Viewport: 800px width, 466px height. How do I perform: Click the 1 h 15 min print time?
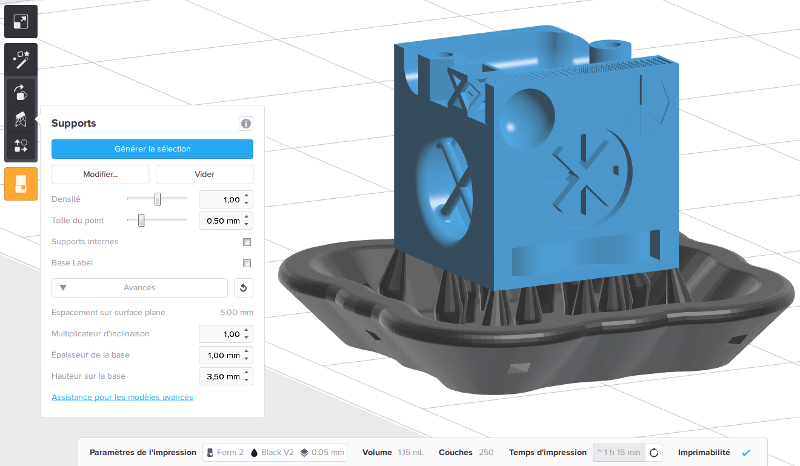619,452
